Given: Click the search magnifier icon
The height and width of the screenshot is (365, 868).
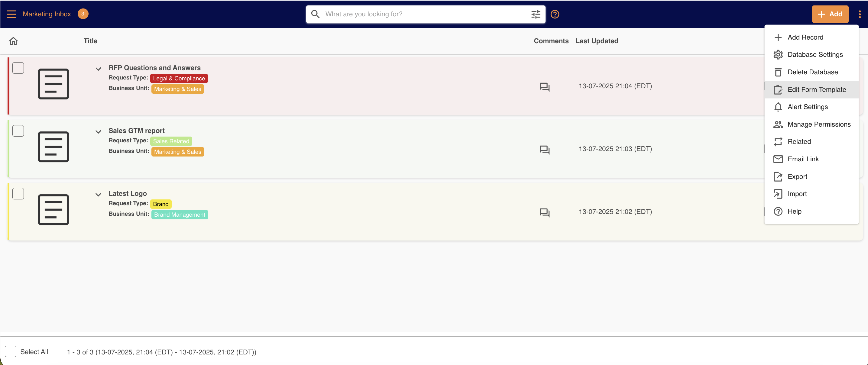Looking at the screenshot, I should [x=315, y=14].
